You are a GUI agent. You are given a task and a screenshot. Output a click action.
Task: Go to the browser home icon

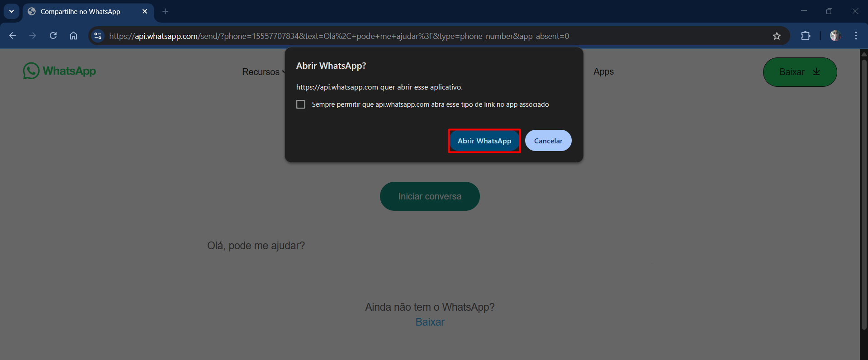click(x=73, y=36)
